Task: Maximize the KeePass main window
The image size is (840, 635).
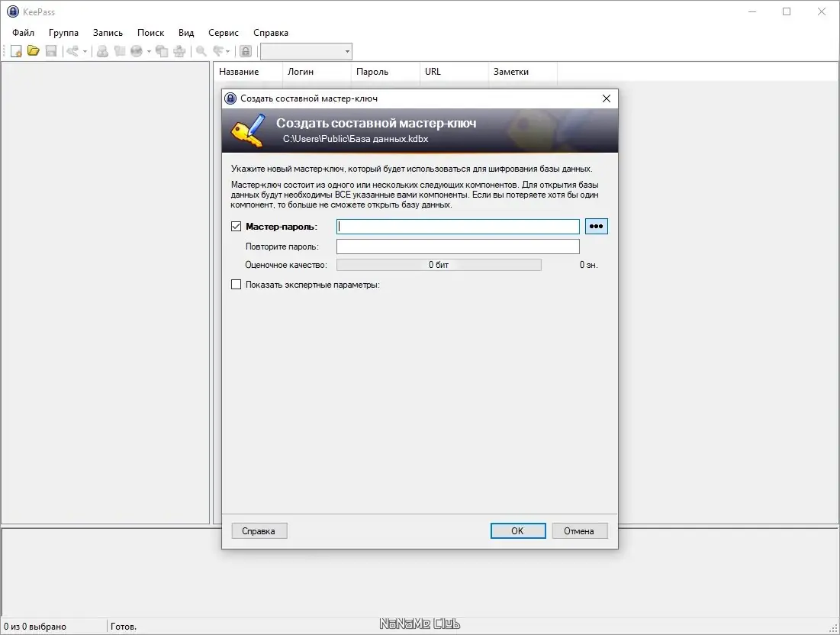Action: [787, 11]
